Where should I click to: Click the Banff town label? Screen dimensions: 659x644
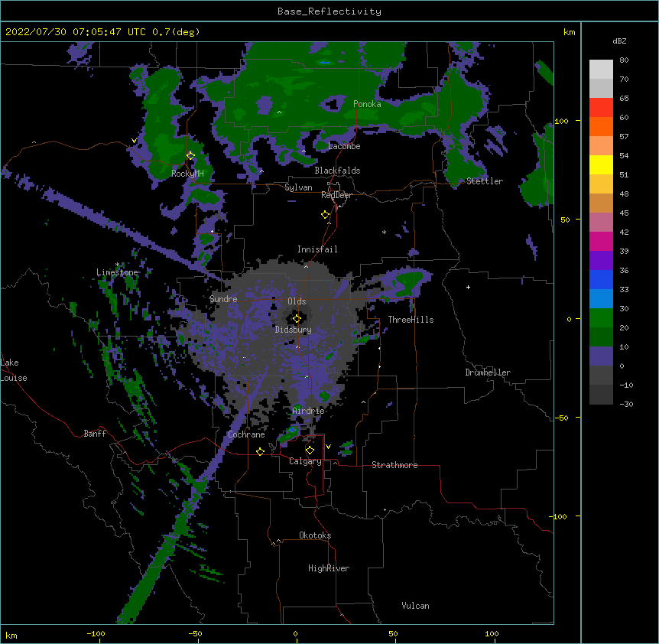95,434
